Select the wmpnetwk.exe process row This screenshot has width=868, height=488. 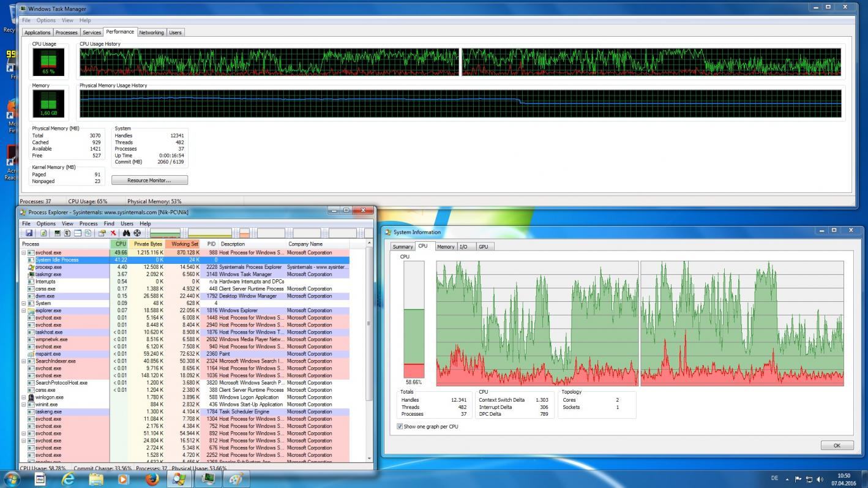click(185, 339)
